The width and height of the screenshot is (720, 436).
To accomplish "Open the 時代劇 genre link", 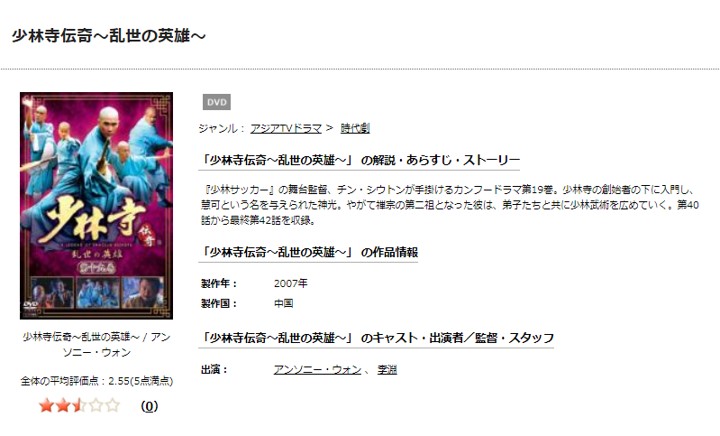I will coord(355,129).
